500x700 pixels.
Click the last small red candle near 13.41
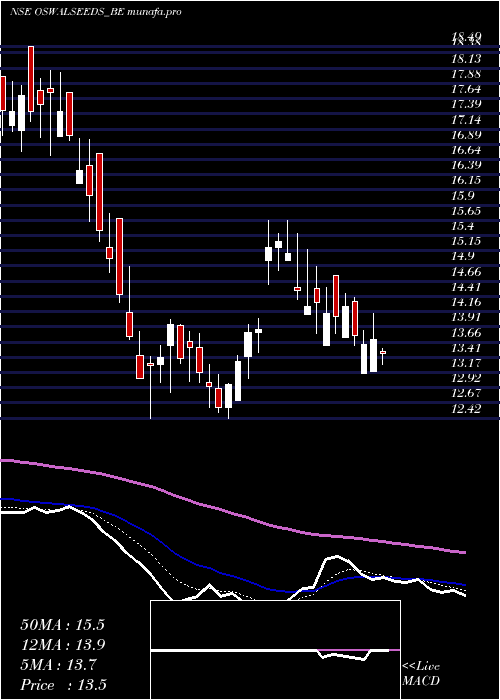383,353
